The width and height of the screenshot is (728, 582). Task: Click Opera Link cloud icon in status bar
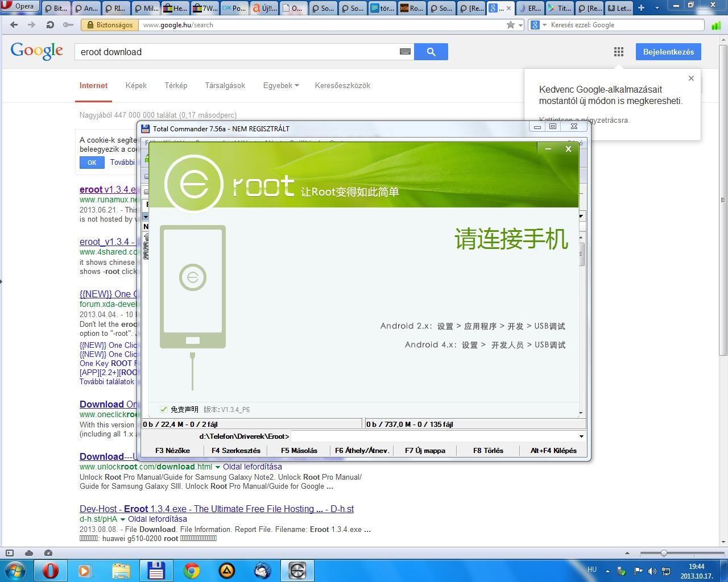[29, 553]
